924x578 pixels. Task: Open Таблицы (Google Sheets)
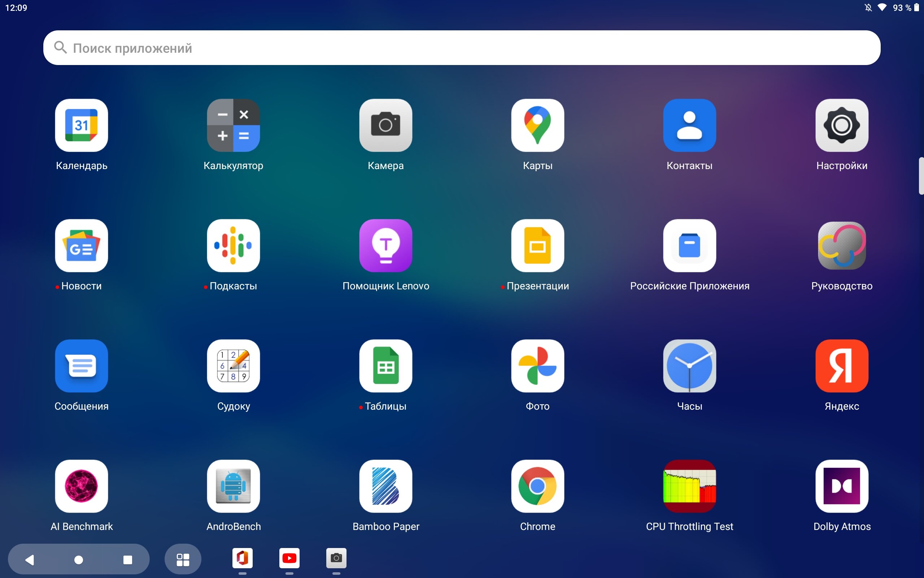[x=385, y=366]
